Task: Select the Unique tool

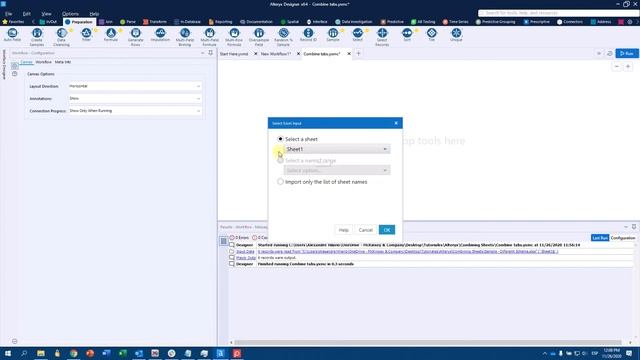Action: click(x=456, y=35)
